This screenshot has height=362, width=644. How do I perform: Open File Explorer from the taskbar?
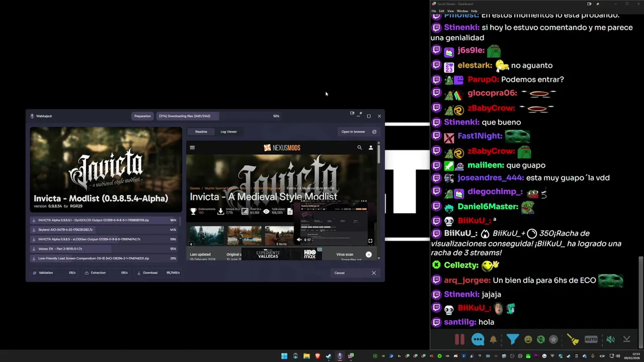pos(306,356)
